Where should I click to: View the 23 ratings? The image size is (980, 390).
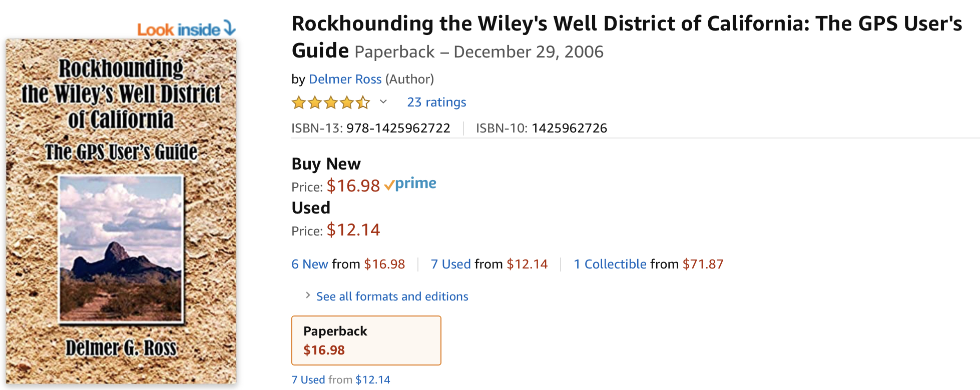(436, 102)
